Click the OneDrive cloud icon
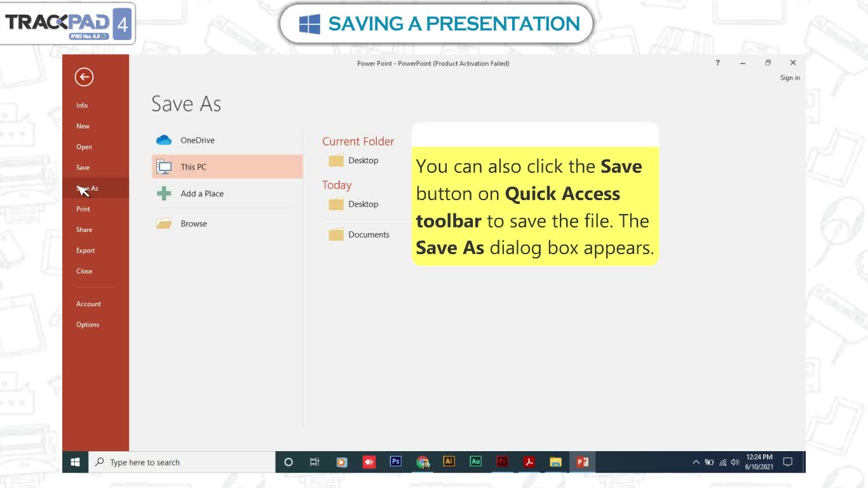This screenshot has height=488, width=868. 164,140
